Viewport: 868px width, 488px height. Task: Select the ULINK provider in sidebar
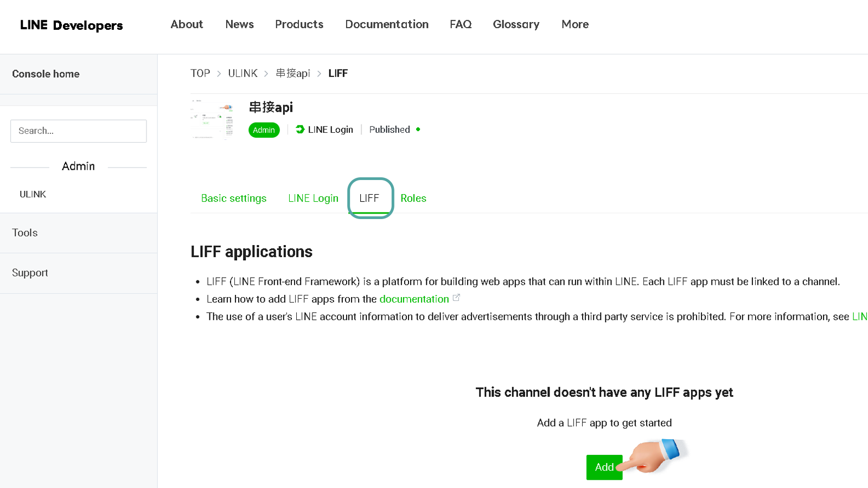[x=33, y=194]
